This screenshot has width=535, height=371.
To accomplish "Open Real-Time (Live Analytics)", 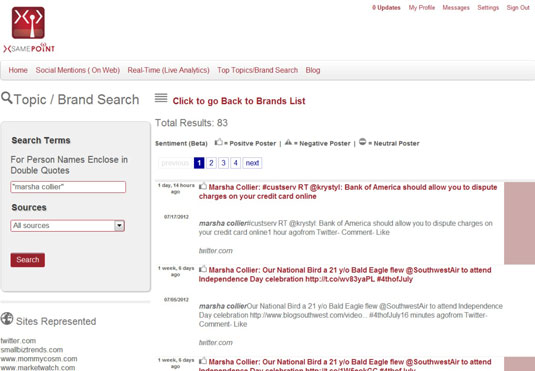I will pyautogui.click(x=169, y=70).
